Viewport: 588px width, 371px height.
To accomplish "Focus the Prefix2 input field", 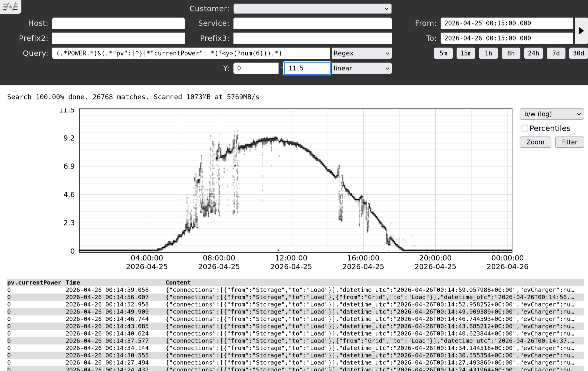I will (118, 38).
